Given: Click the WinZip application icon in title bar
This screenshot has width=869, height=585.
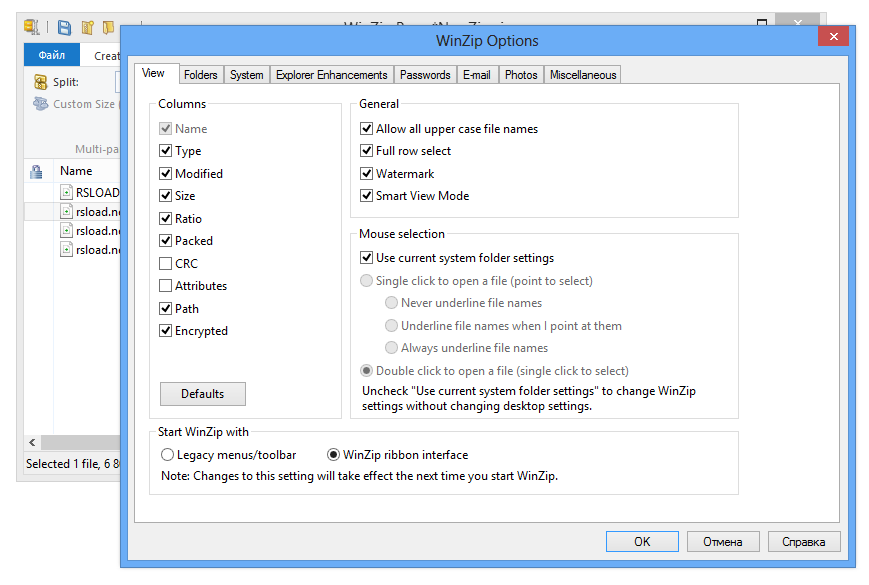Looking at the screenshot, I should (x=32, y=27).
